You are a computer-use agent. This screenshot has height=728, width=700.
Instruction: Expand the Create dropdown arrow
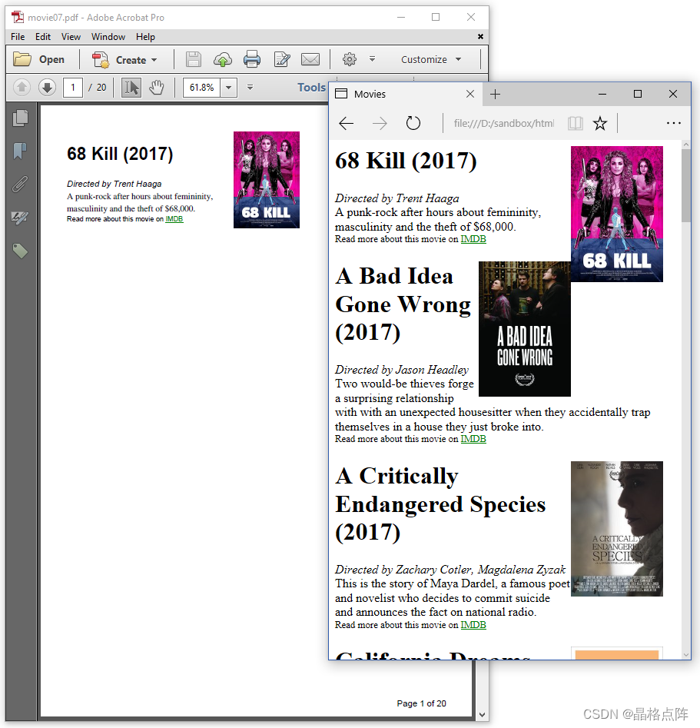pos(154,60)
